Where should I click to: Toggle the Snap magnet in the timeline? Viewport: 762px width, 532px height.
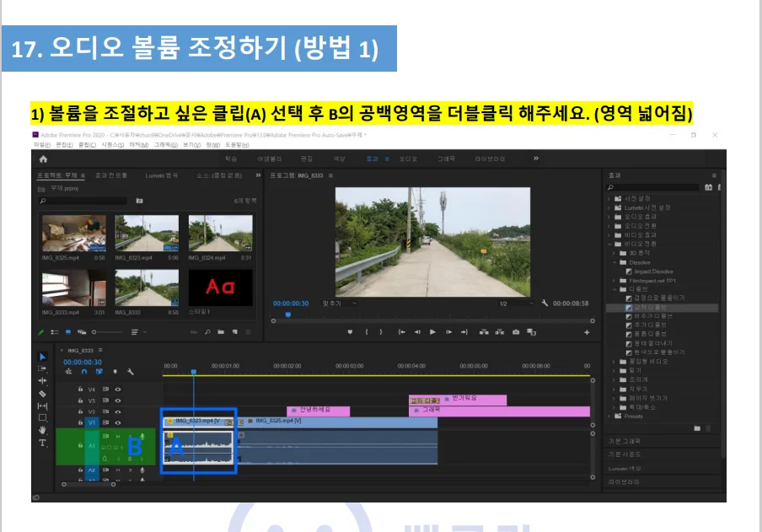[x=86, y=371]
